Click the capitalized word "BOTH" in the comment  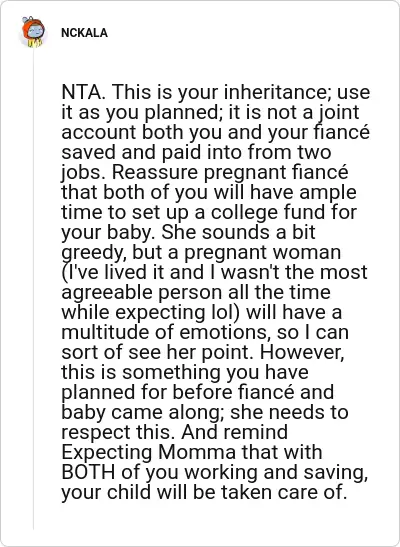coord(88,472)
